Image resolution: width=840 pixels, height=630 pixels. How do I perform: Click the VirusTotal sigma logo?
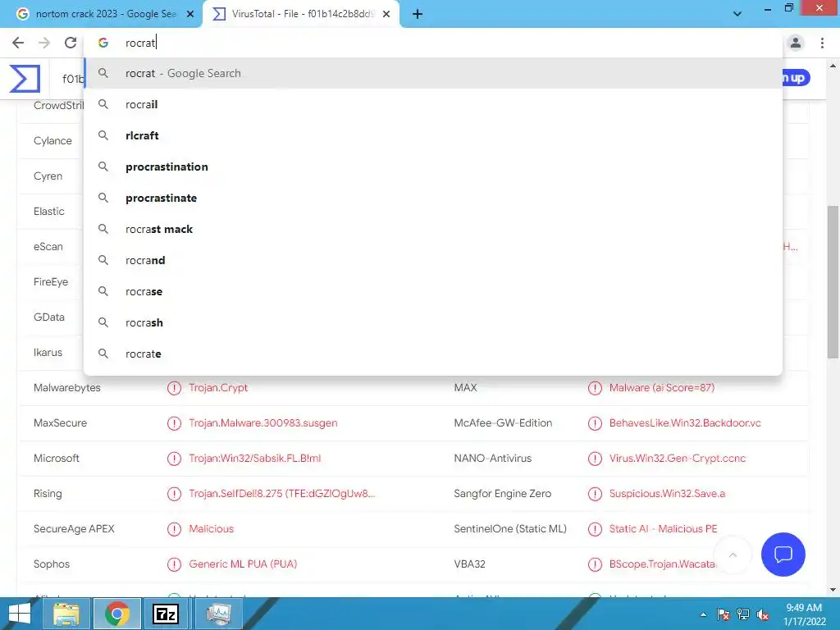pos(25,78)
